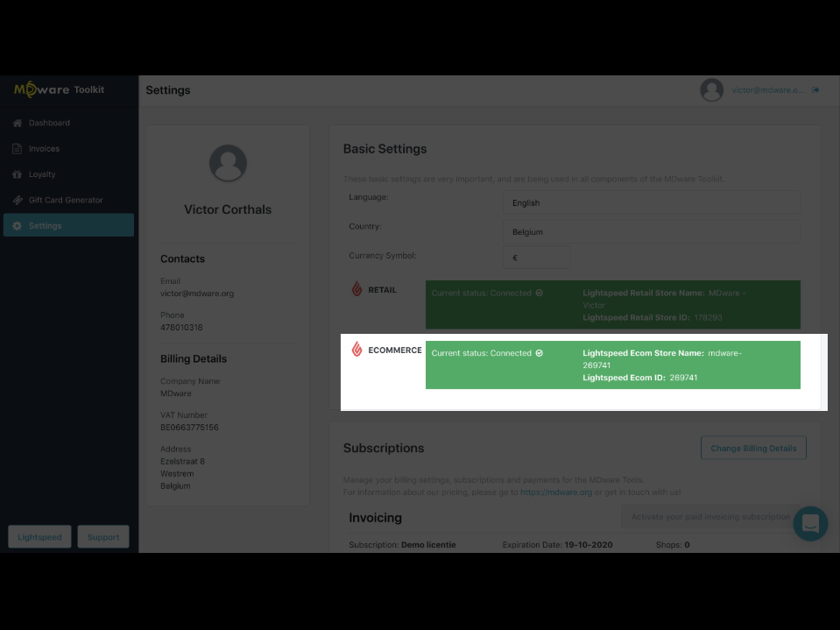Click VAT number BE0663775156
The width and height of the screenshot is (840, 630).
[189, 427]
